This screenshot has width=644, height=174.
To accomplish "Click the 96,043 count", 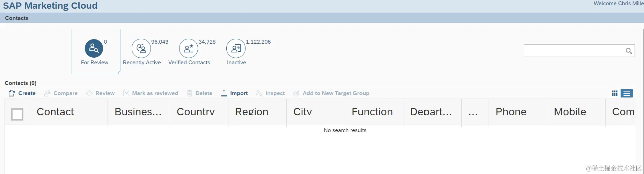I will pos(160,42).
